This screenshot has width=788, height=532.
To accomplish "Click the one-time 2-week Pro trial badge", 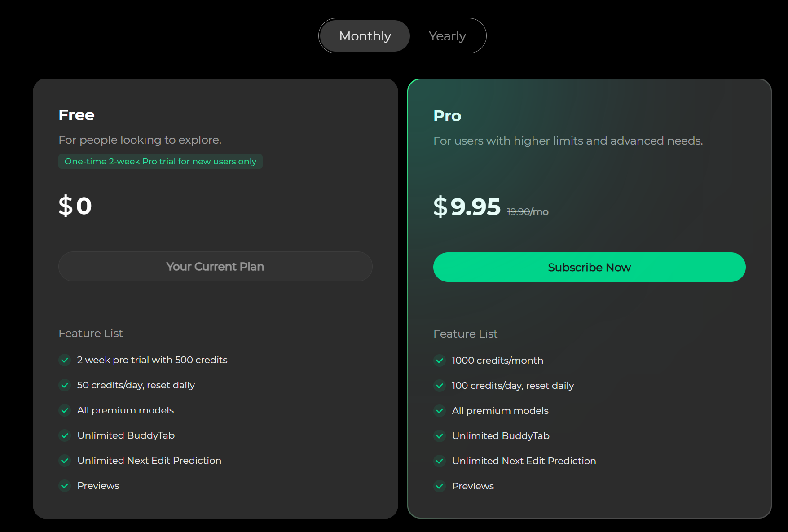I will (x=160, y=162).
